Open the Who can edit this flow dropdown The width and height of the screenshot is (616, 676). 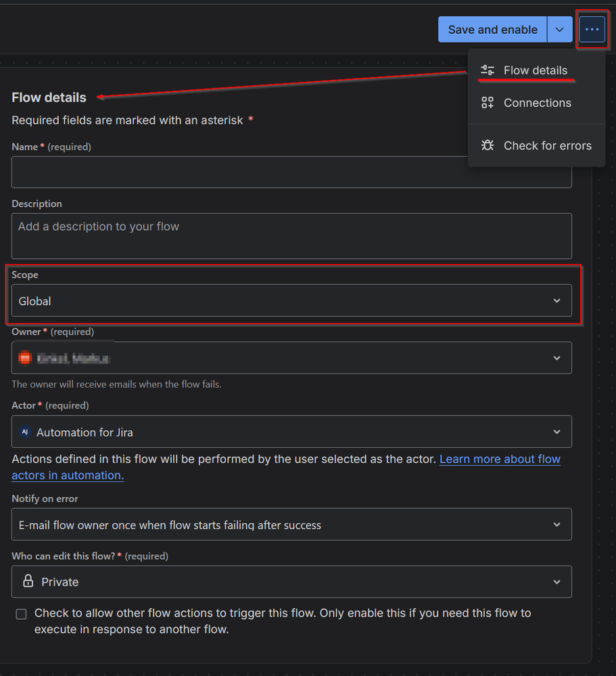pos(291,581)
